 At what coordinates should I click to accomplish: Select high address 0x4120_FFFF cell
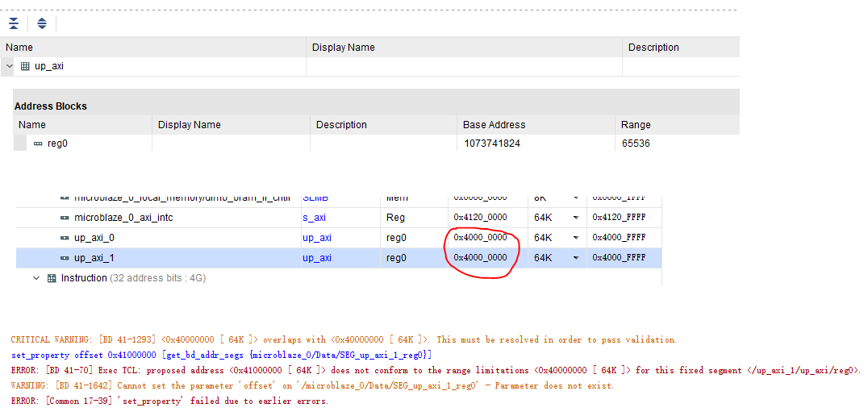[x=619, y=218]
